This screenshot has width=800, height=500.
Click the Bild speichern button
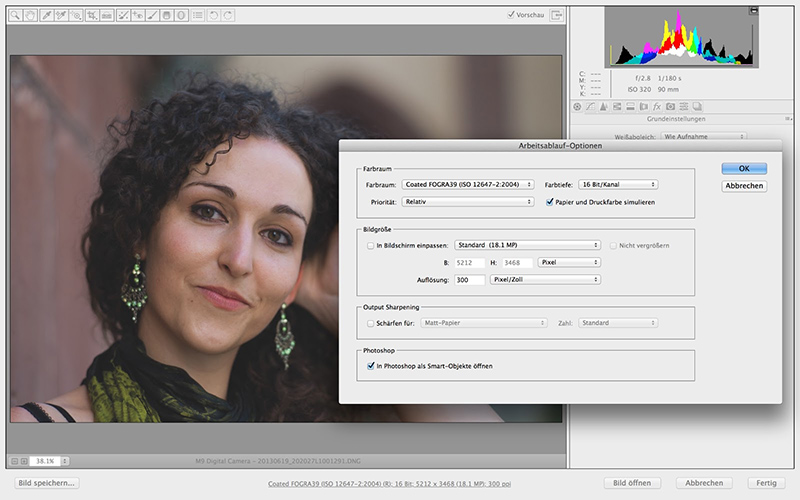tap(47, 483)
